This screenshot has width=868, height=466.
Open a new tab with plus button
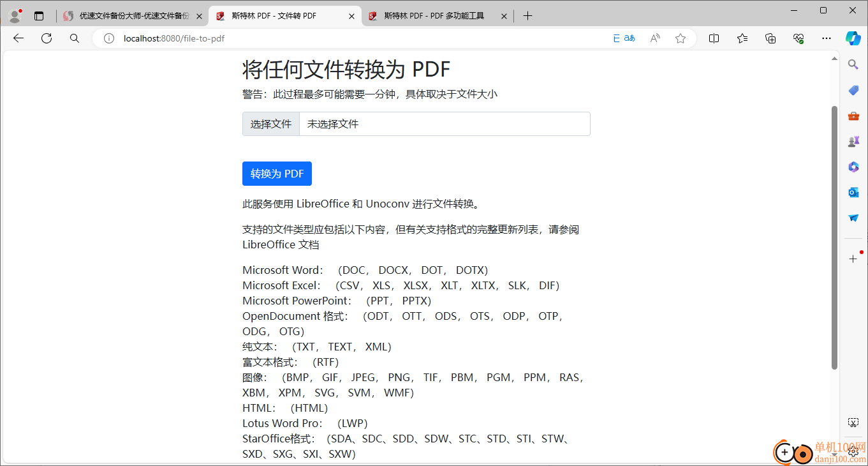click(x=527, y=16)
